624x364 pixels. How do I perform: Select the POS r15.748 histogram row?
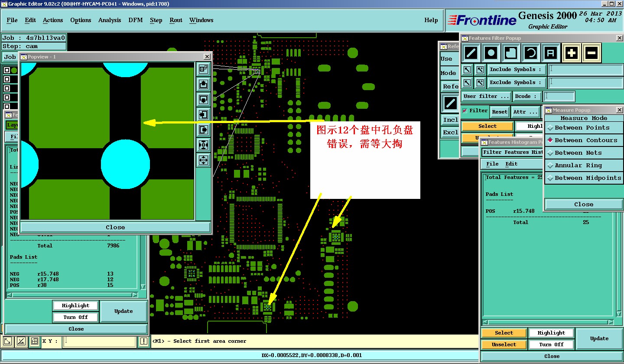pos(537,211)
